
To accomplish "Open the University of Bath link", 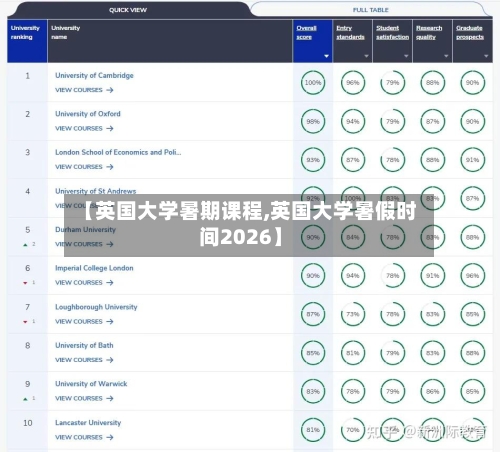I will [84, 345].
